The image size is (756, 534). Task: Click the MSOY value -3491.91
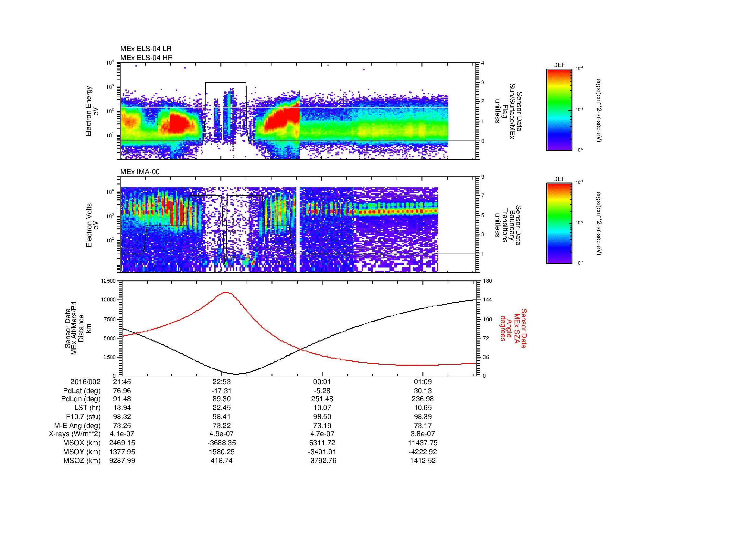pos(322,452)
